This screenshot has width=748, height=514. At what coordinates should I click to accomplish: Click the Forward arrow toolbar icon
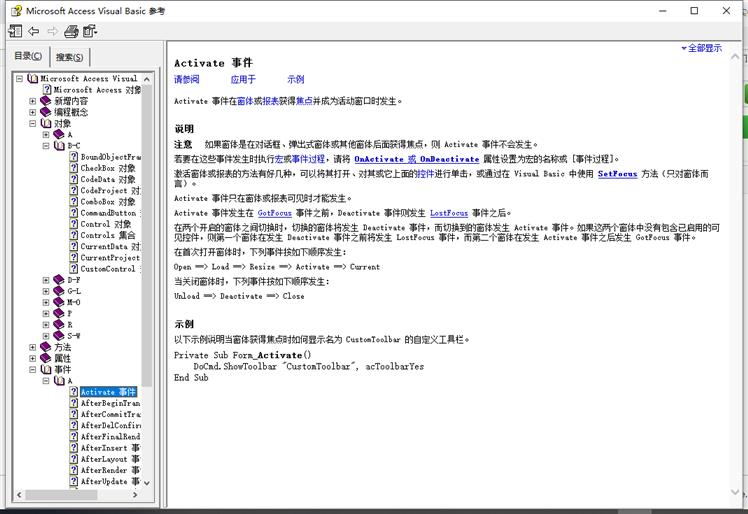(x=52, y=31)
